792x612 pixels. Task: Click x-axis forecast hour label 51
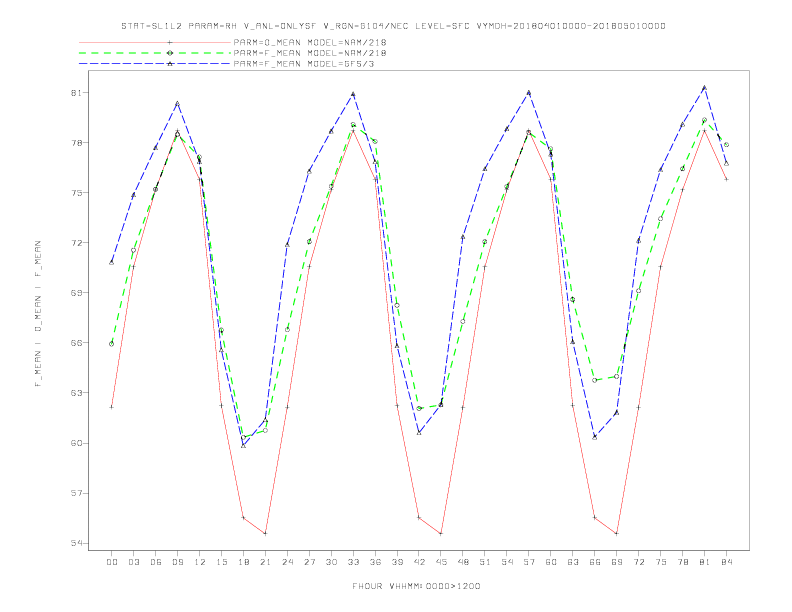click(485, 562)
